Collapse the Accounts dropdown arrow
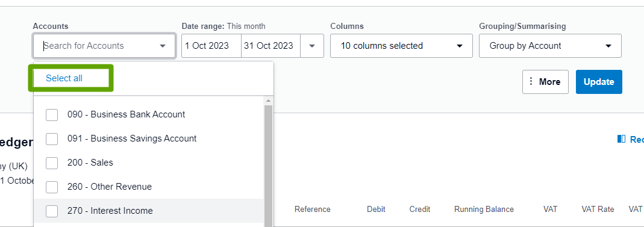The height and width of the screenshot is (227, 644). [x=163, y=46]
